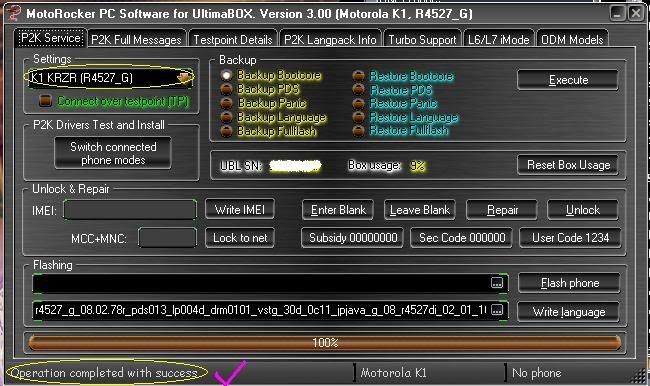Click the Execute button
650x386 pixels.
coord(568,80)
